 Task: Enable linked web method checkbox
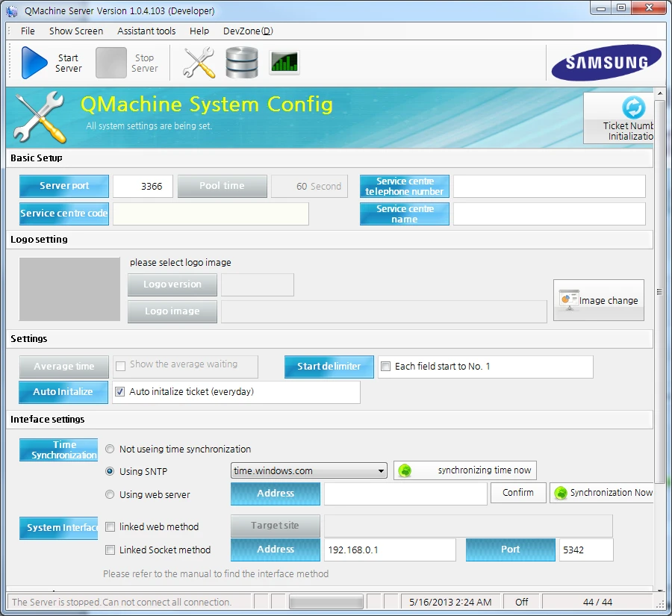[x=111, y=526]
